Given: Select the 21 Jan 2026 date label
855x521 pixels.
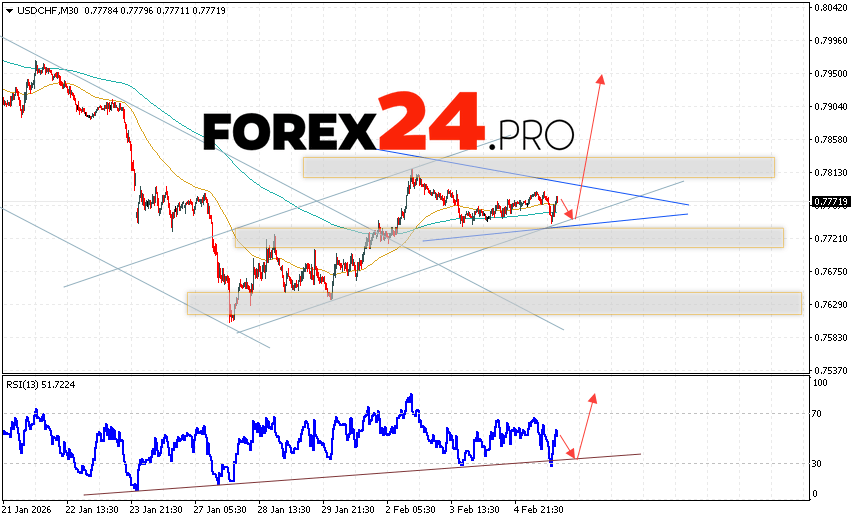Looking at the screenshot, I should (x=30, y=508).
